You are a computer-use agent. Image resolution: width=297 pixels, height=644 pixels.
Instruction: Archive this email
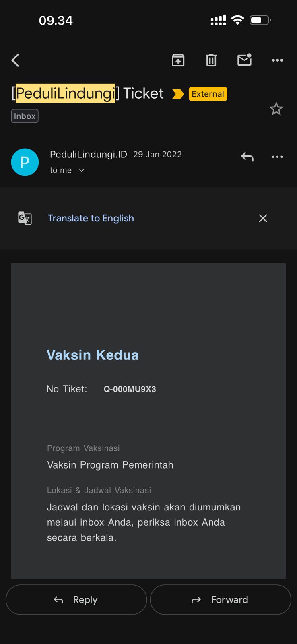[178, 60]
